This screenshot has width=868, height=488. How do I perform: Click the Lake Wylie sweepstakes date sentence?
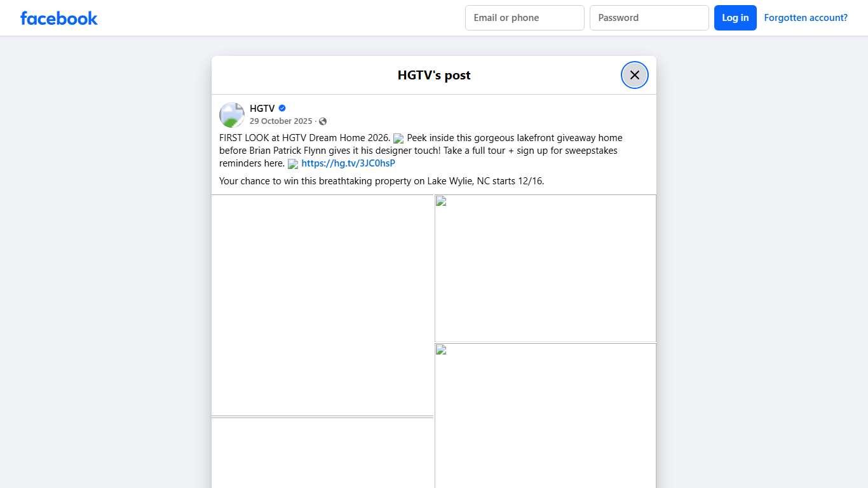click(x=381, y=181)
